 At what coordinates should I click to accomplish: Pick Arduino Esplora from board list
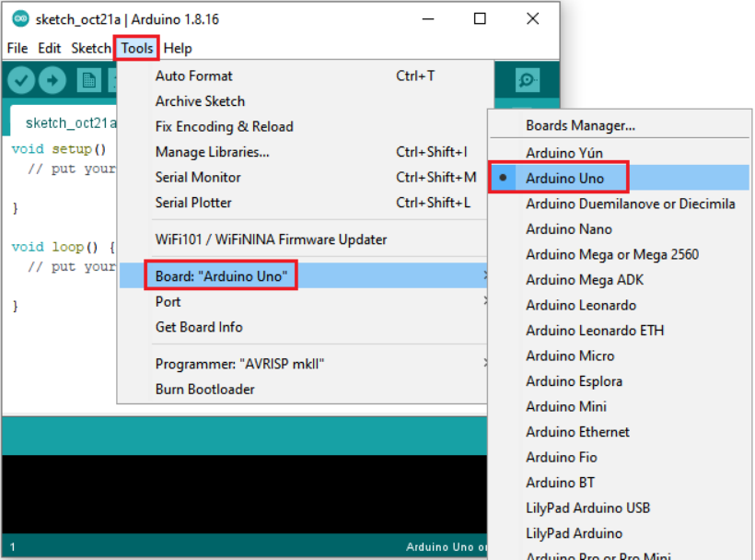620,381
